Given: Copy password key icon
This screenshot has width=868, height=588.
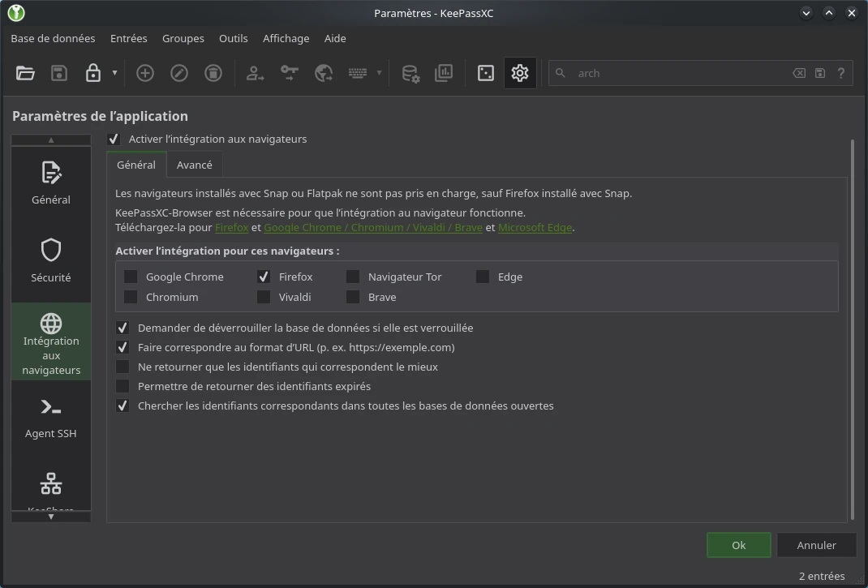Looking at the screenshot, I should (289, 73).
